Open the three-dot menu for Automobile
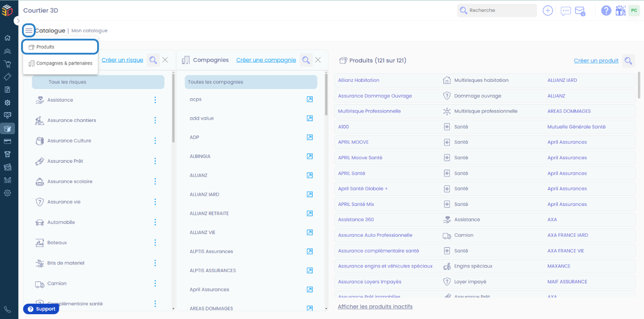 click(x=155, y=222)
